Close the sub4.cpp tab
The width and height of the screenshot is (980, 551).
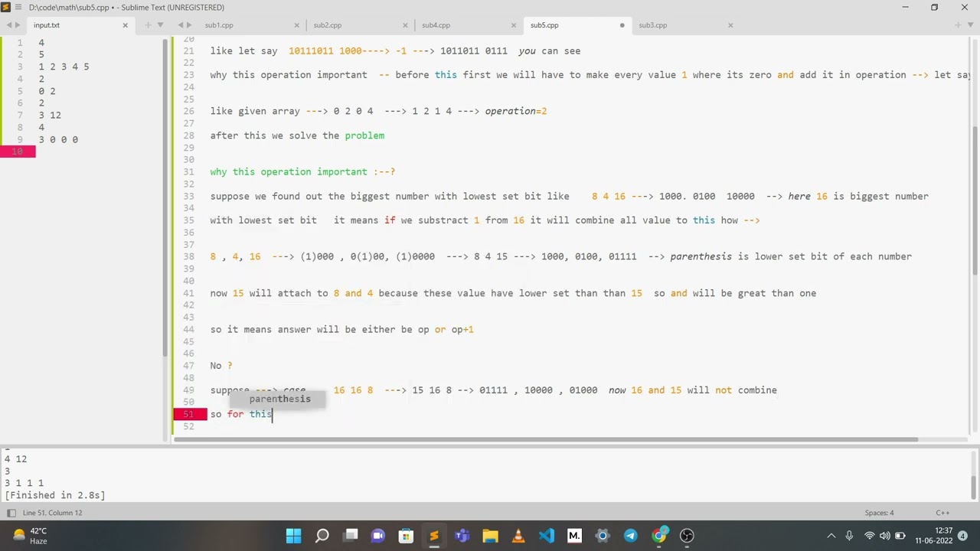coord(514,25)
